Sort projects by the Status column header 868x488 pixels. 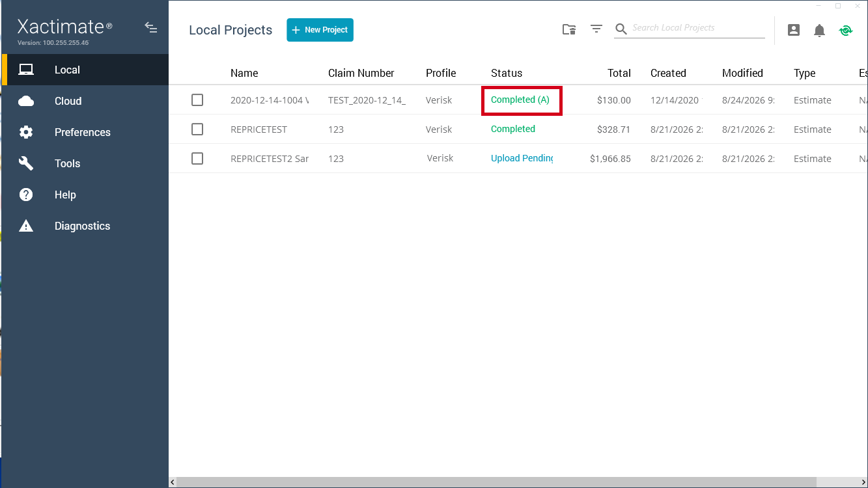[507, 73]
